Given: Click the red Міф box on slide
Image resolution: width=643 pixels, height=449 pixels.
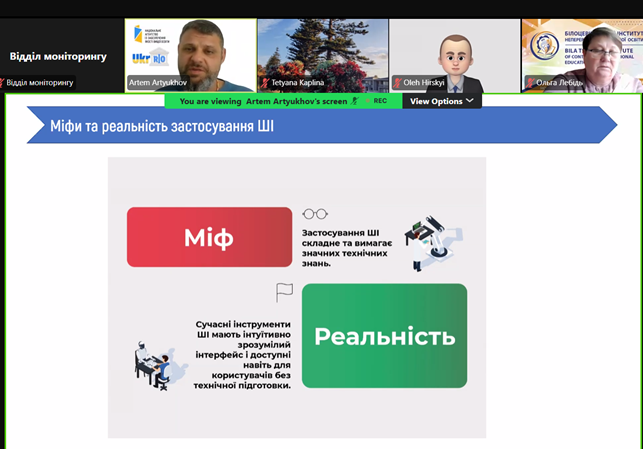Looking at the screenshot, I should point(208,238).
